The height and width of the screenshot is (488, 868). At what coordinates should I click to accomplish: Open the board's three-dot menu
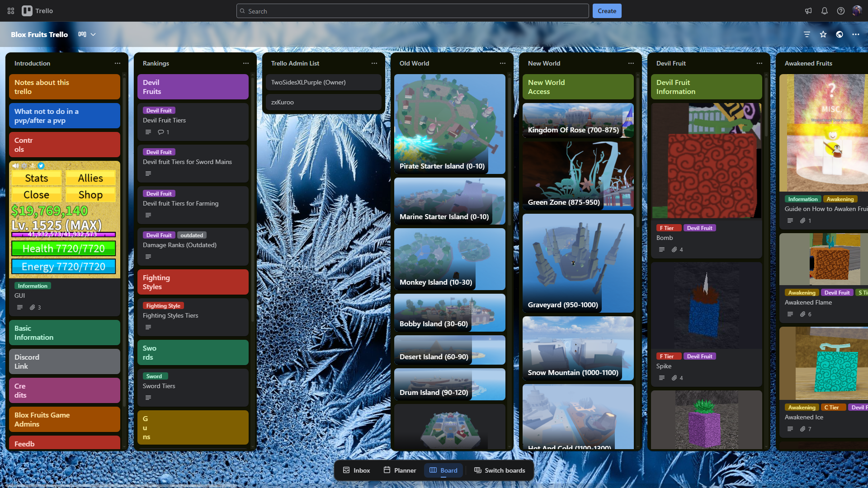click(x=856, y=34)
